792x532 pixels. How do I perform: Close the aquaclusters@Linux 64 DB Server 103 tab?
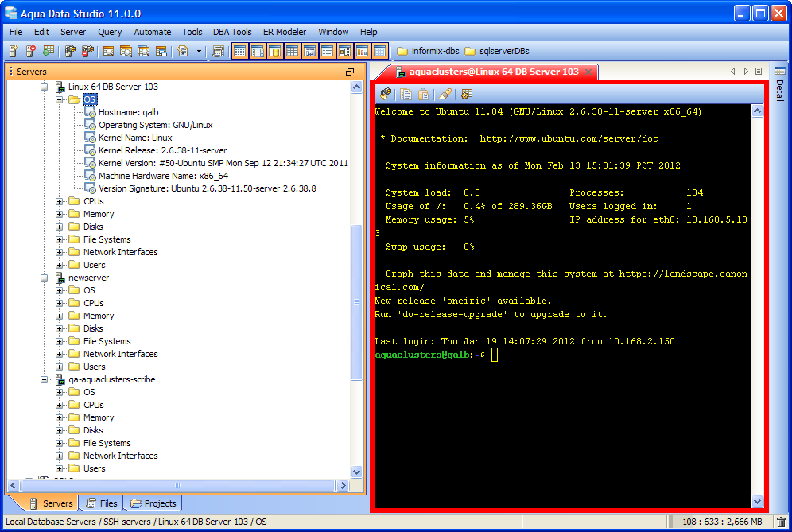pyautogui.click(x=588, y=72)
